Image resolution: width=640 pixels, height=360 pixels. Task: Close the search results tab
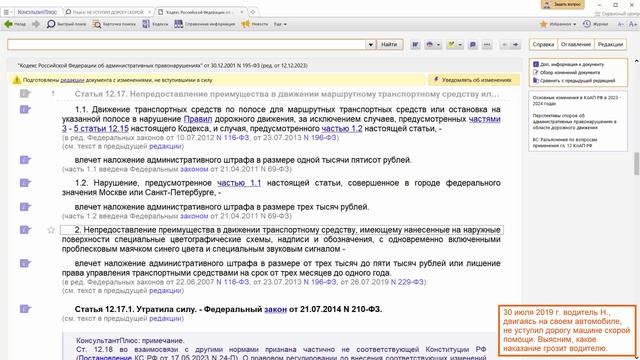pos(149,12)
